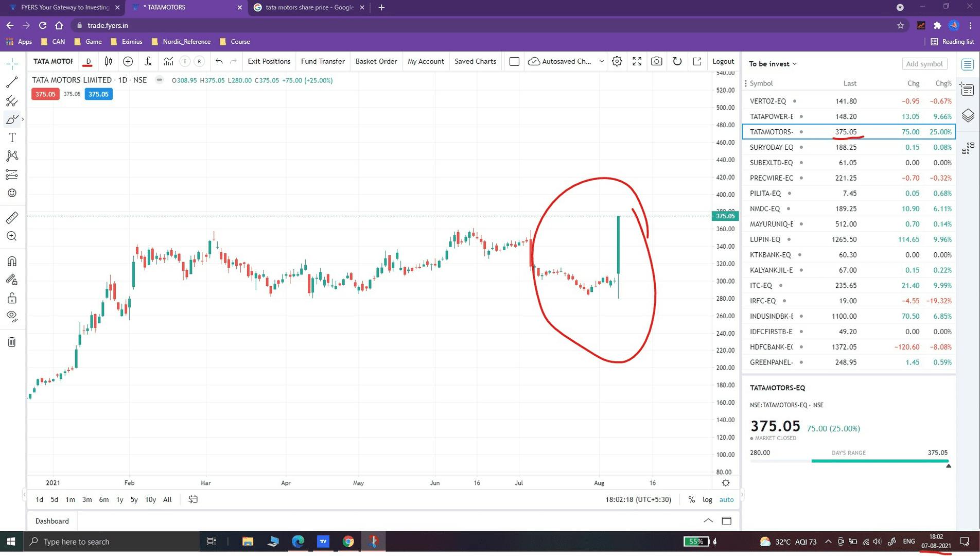Toggle stay in drawing mode

tap(12, 280)
